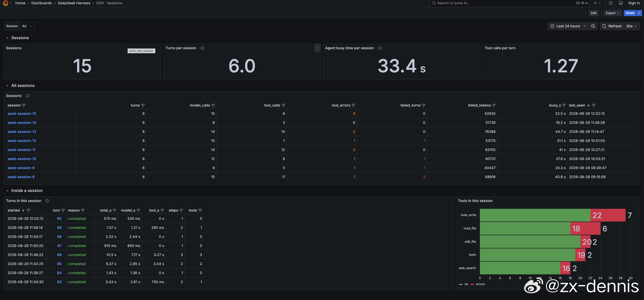
Task: Open the Session variable dropdown
Action: click(27, 26)
